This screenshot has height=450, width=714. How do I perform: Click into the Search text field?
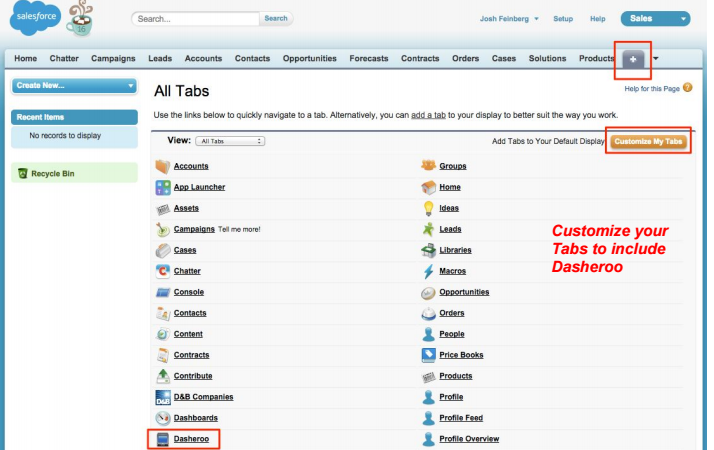point(196,19)
